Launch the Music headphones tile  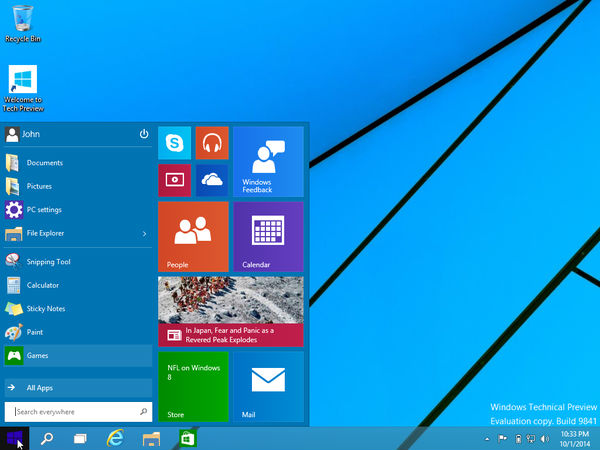tap(212, 144)
